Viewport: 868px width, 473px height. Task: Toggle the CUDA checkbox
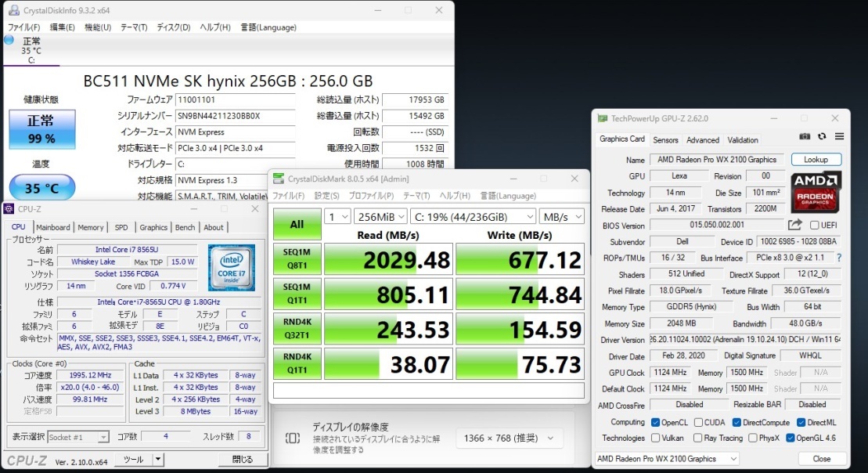point(698,423)
